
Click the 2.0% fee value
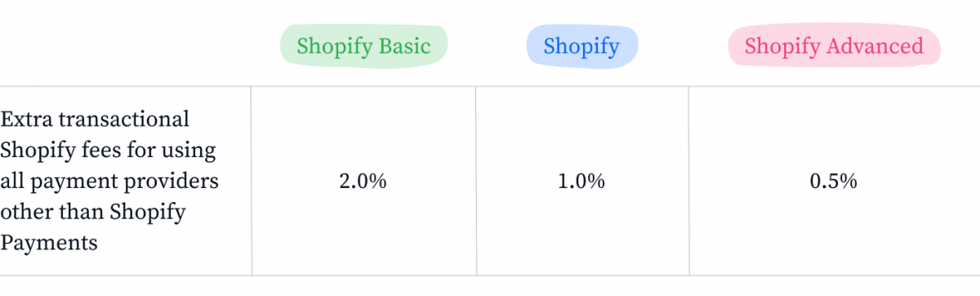[363, 182]
